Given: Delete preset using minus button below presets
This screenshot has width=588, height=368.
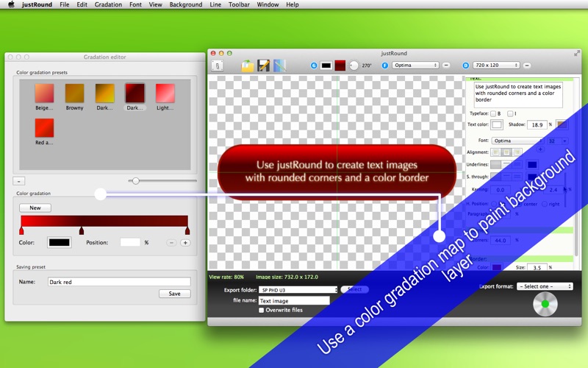Looking at the screenshot, I should (x=19, y=181).
